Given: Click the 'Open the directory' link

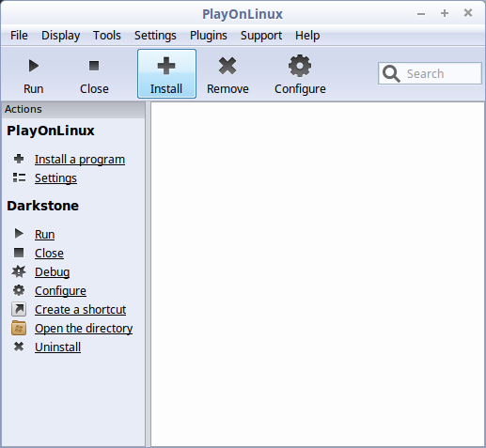Looking at the screenshot, I should coord(84,329).
